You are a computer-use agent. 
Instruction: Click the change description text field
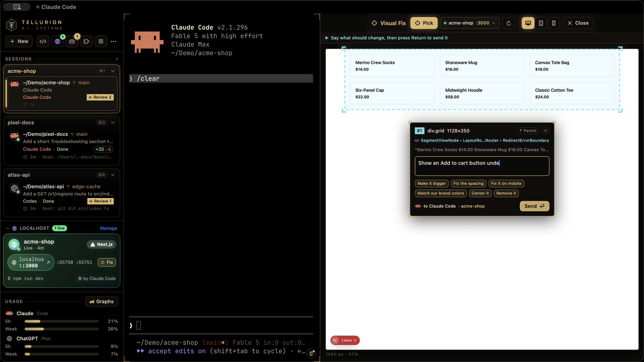[482, 166]
